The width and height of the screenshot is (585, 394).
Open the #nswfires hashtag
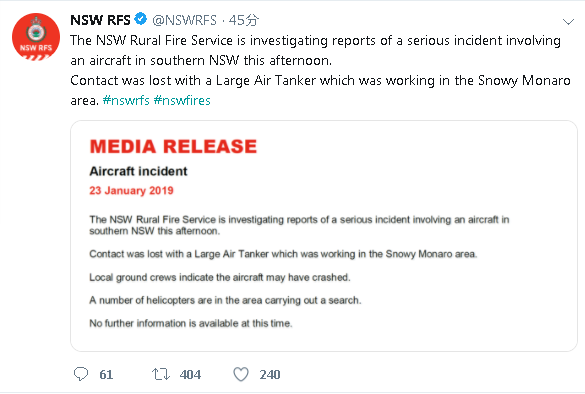point(182,100)
